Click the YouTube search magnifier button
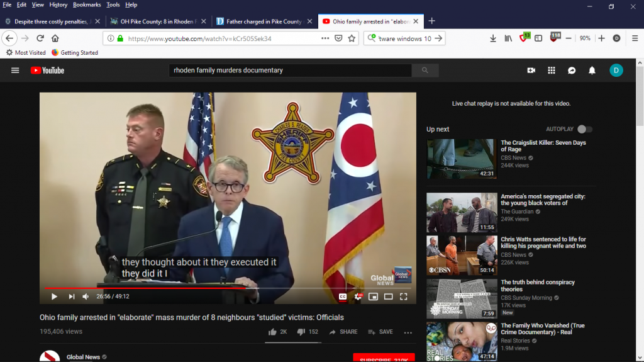The height and width of the screenshot is (362, 644). 425,71
